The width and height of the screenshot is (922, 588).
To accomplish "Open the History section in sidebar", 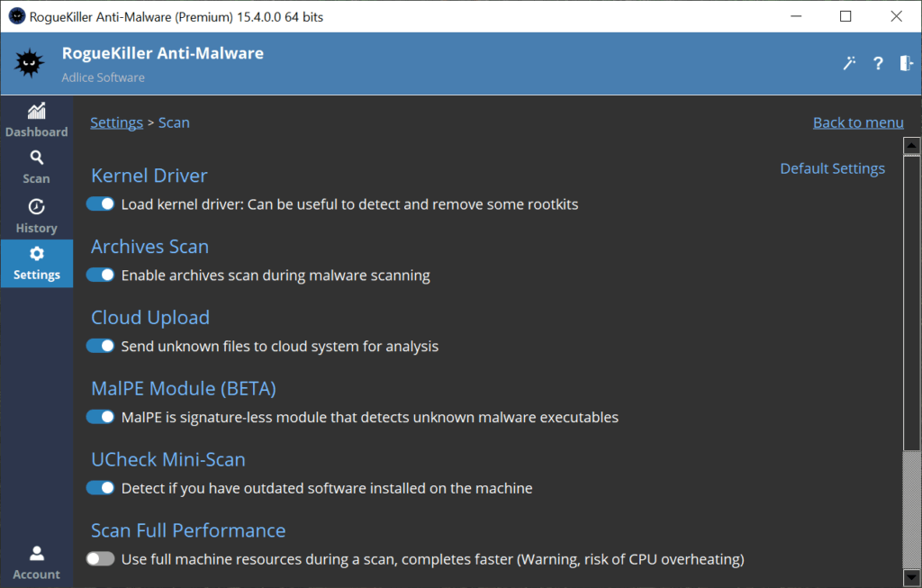I will click(36, 216).
